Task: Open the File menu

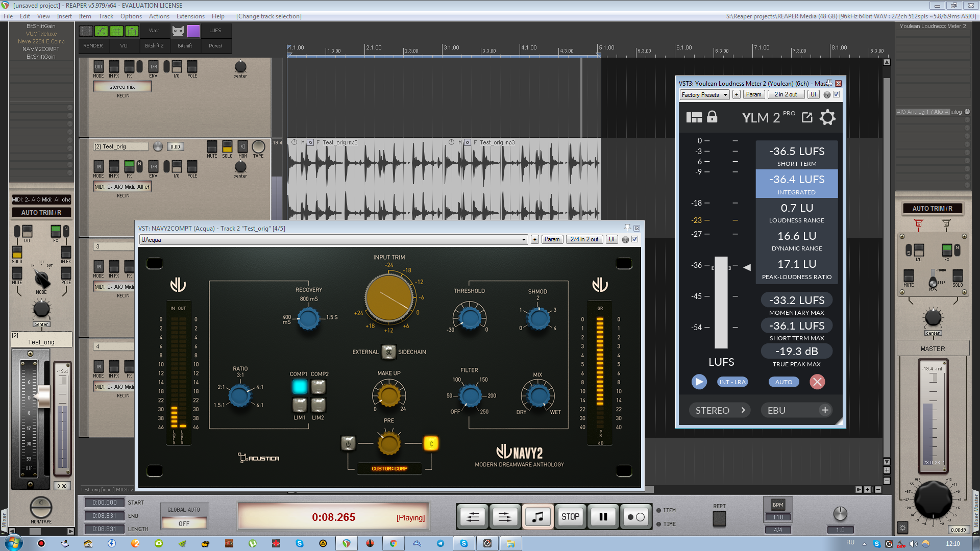Action: pyautogui.click(x=8, y=16)
